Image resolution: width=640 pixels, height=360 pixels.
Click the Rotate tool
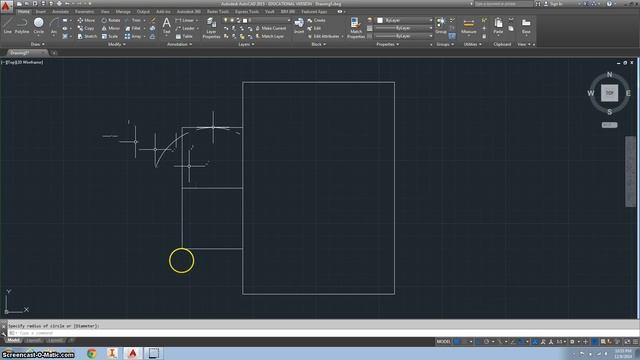click(x=111, y=20)
